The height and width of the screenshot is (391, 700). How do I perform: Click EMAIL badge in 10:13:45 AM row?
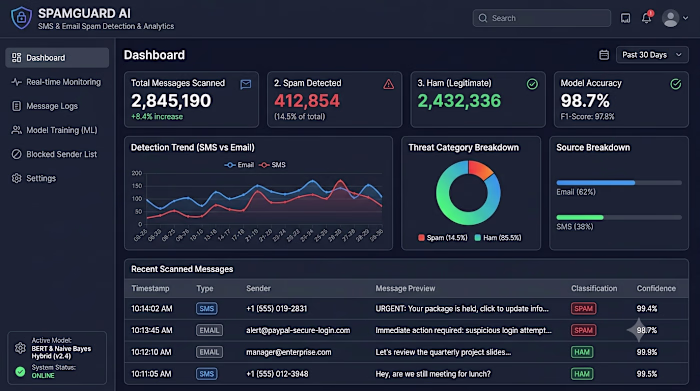pos(209,330)
